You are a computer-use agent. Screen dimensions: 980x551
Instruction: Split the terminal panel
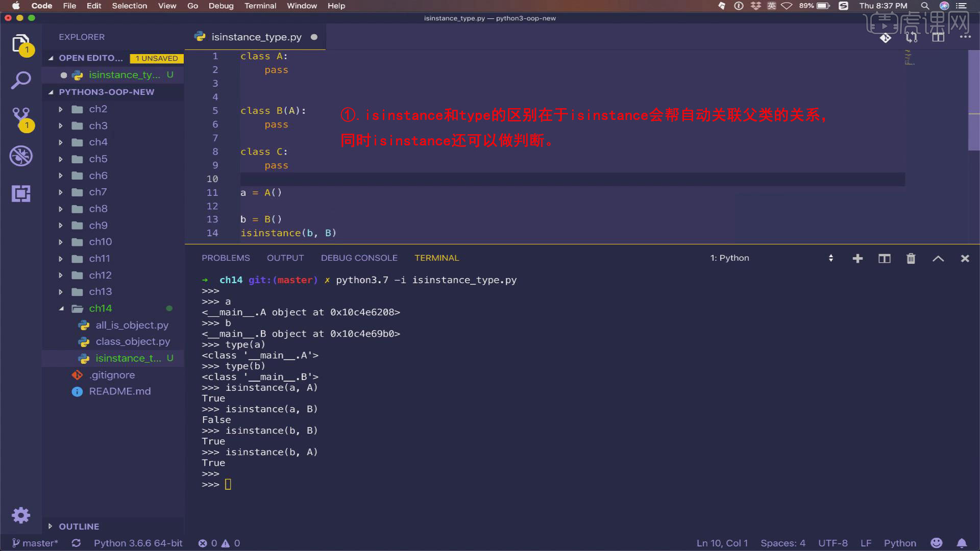885,259
